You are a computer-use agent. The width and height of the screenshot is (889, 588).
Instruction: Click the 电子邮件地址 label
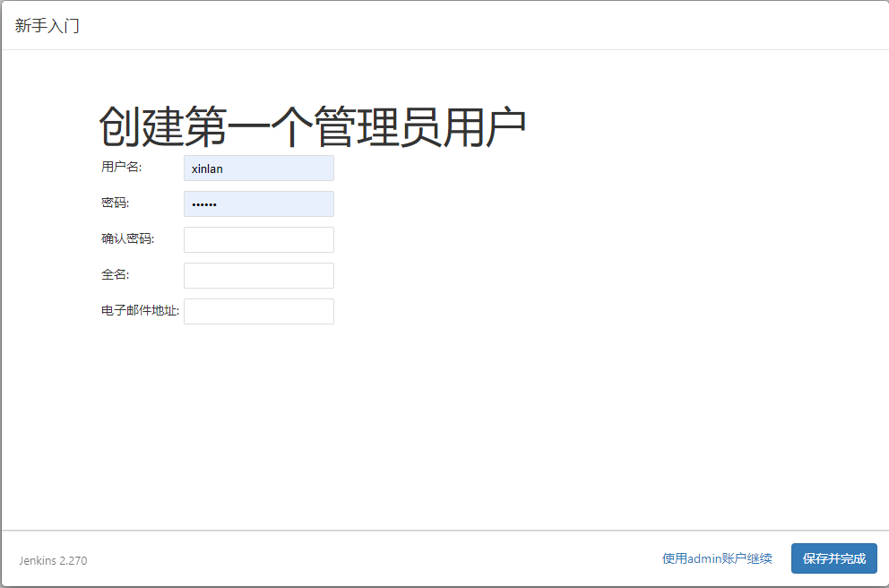click(x=139, y=311)
